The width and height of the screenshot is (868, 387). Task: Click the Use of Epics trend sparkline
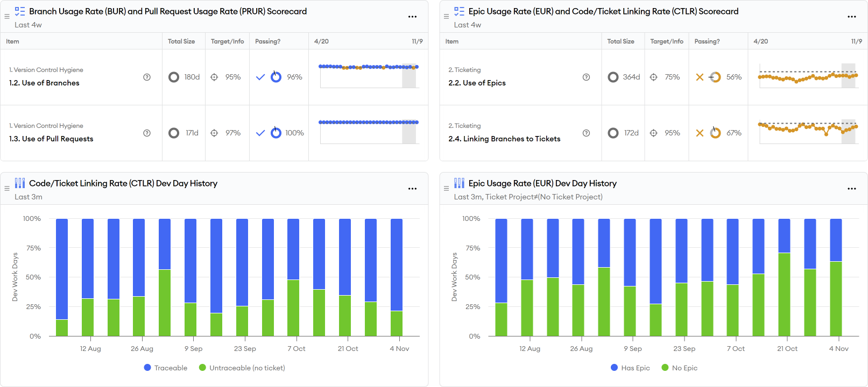807,77
